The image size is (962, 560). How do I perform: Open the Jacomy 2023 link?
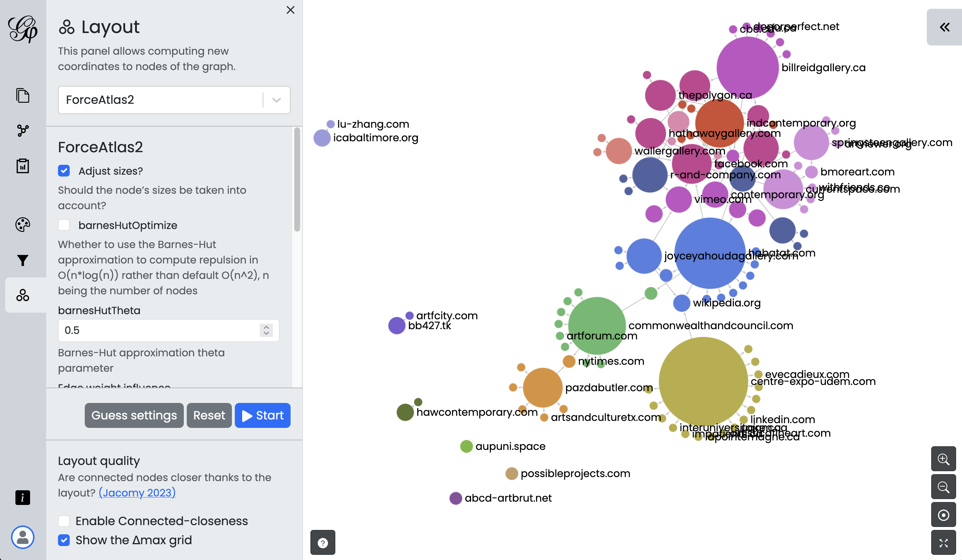(x=137, y=492)
